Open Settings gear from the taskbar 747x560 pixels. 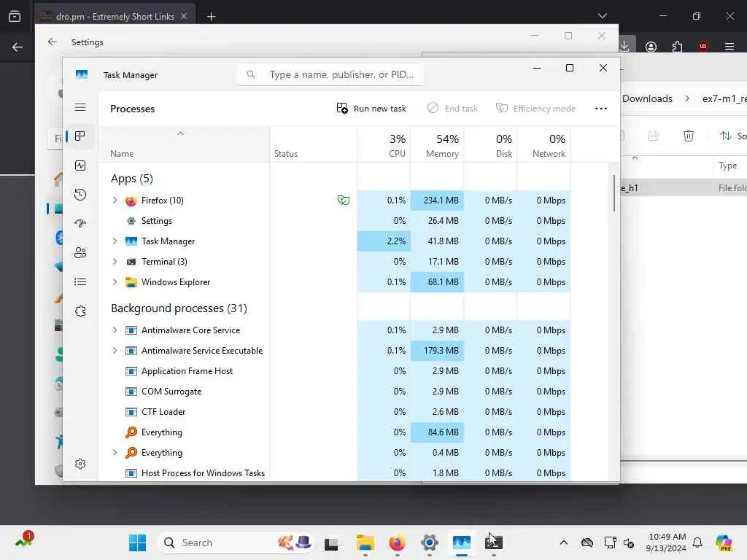click(429, 542)
